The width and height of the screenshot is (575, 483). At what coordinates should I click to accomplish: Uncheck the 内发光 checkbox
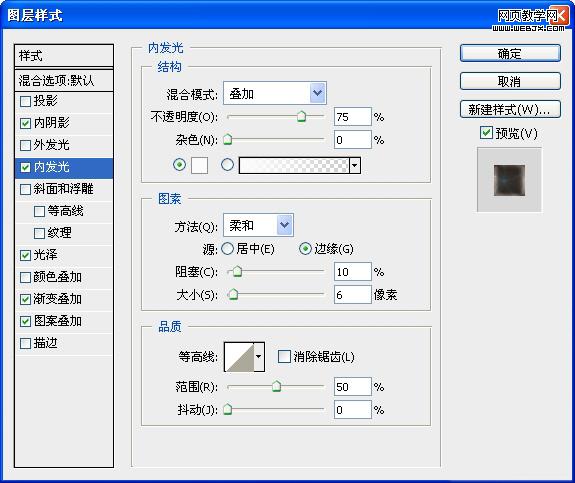(x=25, y=168)
